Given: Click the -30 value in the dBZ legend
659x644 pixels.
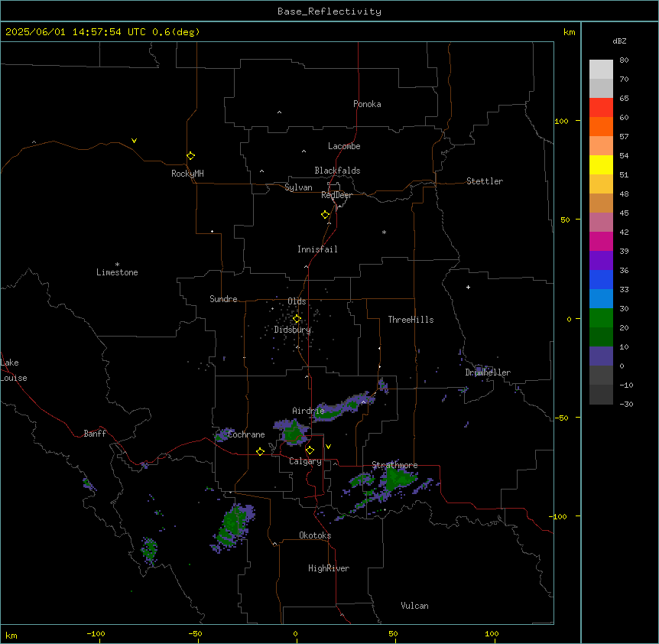Looking at the screenshot, I should tap(626, 405).
